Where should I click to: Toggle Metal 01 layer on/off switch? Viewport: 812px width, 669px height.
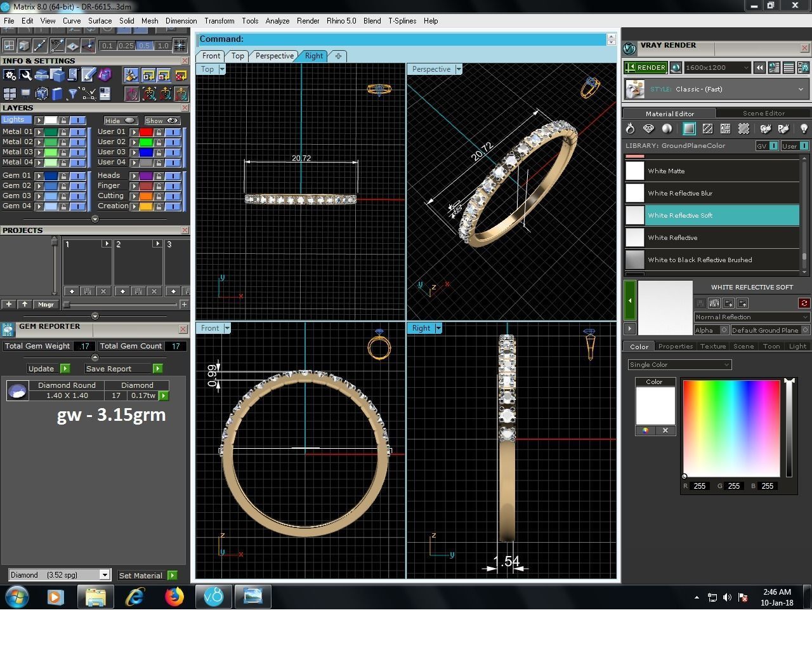click(77, 132)
